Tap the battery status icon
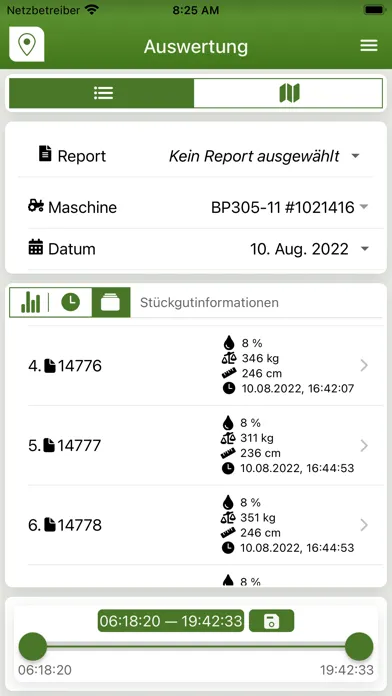392x696 pixels. click(373, 10)
